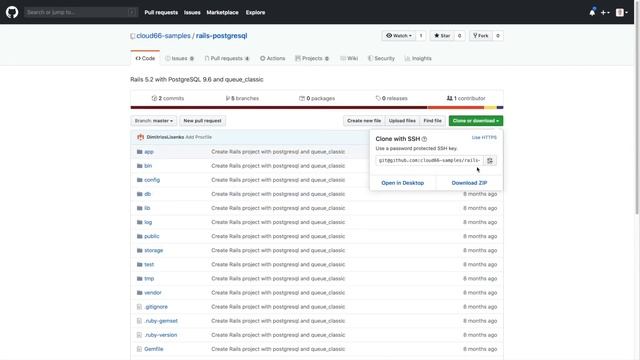Image resolution: width=640 pixels, height=360 pixels.
Task: Switch to the Projects tab
Action: click(312, 58)
